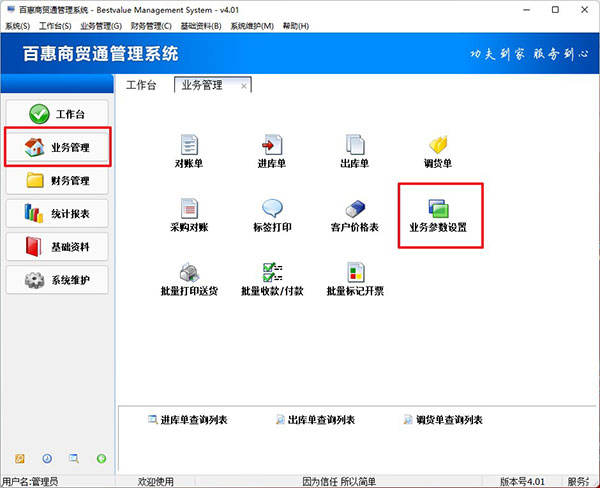Click the green arrow icon in sidebar footer
This screenshot has height=488, width=600.
click(101, 458)
